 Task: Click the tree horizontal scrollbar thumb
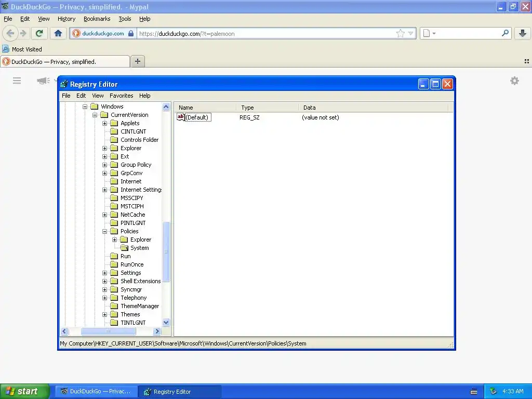tap(108, 331)
